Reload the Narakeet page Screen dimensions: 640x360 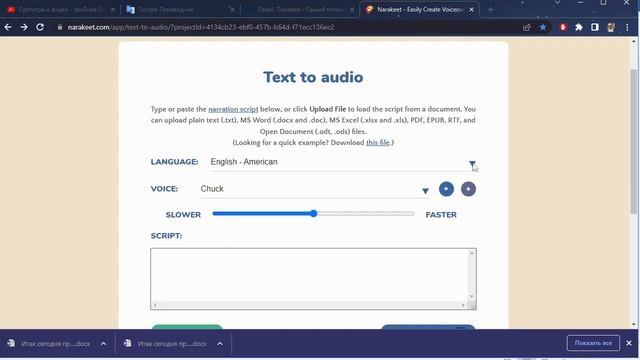[40, 27]
